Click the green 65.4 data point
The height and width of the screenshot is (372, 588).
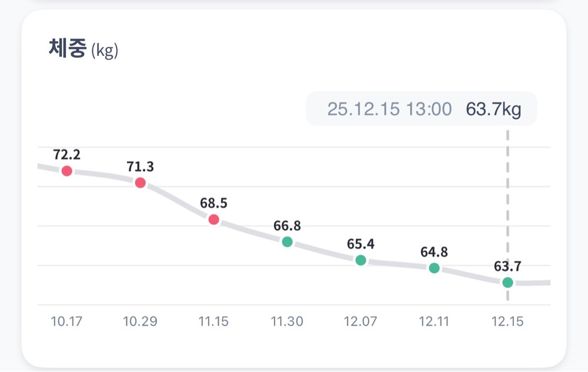tap(361, 260)
